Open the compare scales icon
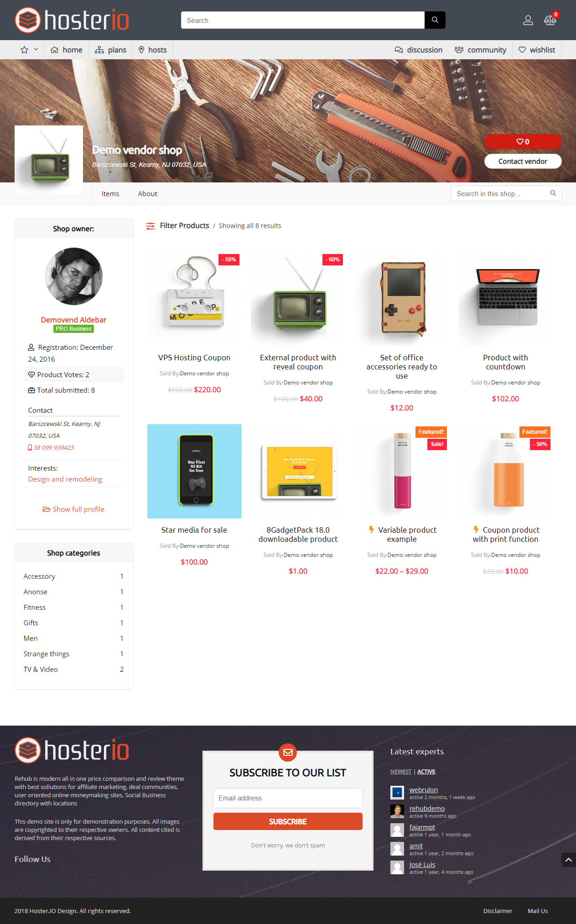This screenshot has width=576, height=924. pos(550,21)
